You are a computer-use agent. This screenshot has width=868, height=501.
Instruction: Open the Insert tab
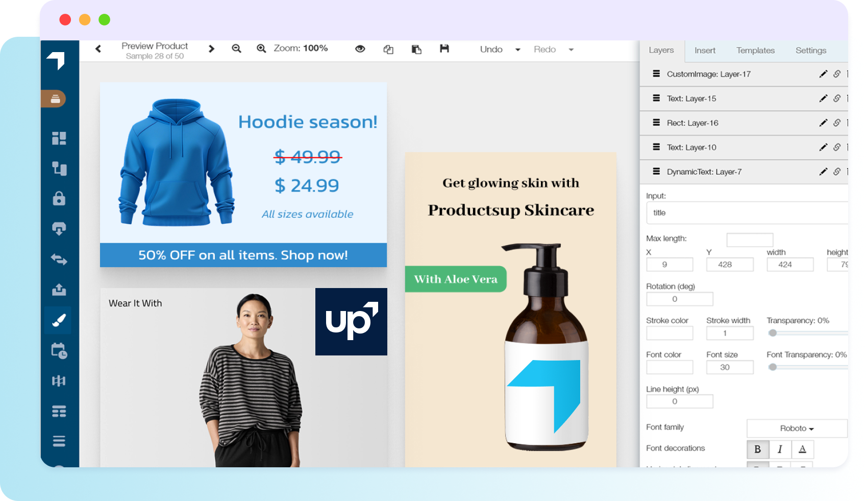(705, 51)
